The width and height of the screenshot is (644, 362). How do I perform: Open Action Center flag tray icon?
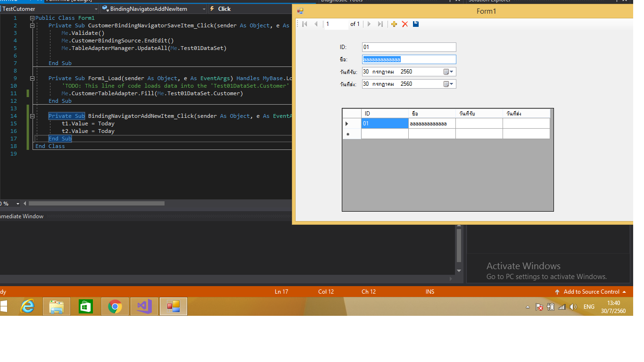click(539, 307)
